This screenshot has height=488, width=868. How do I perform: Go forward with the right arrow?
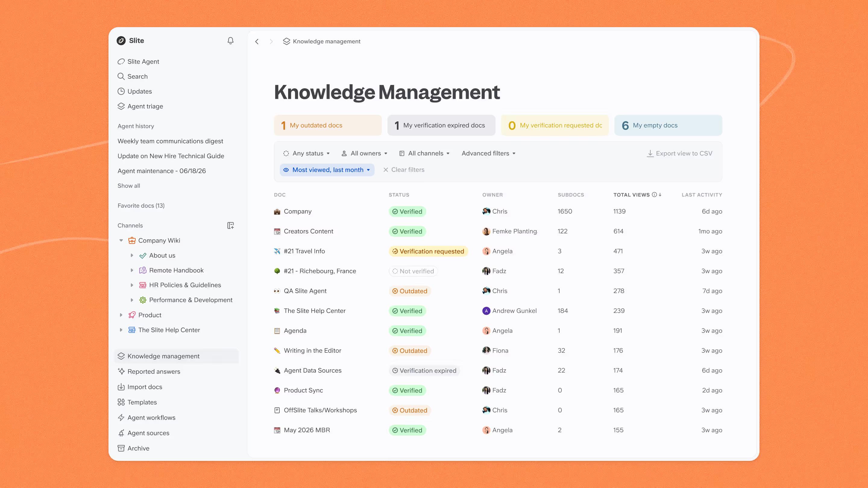coord(271,42)
